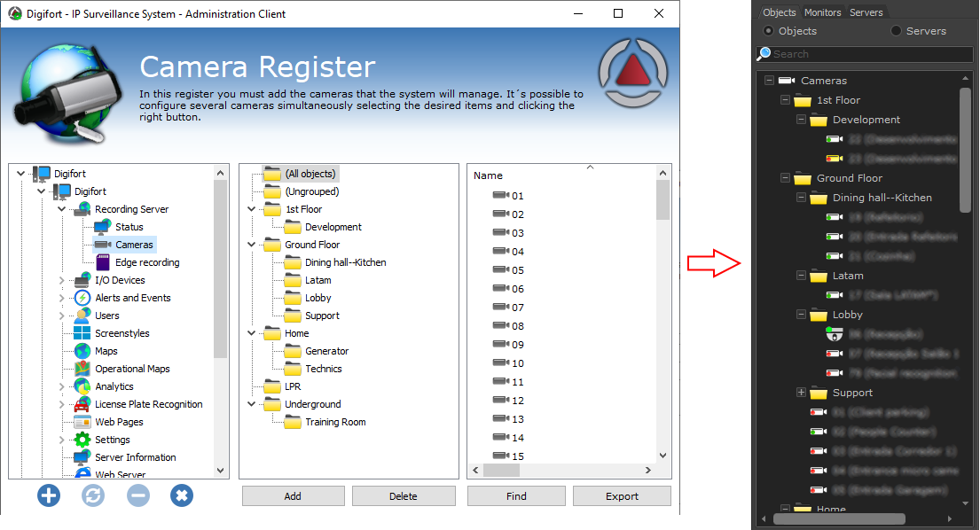The height and width of the screenshot is (530, 980).
Task: Expand the Alerts and Events node
Action: pyautogui.click(x=62, y=298)
